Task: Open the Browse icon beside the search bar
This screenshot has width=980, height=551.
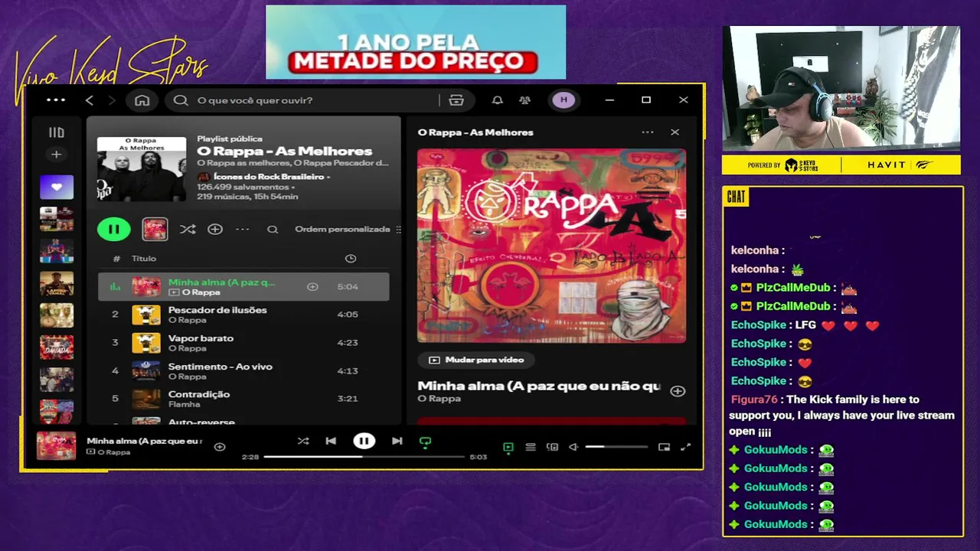Action: click(x=456, y=100)
